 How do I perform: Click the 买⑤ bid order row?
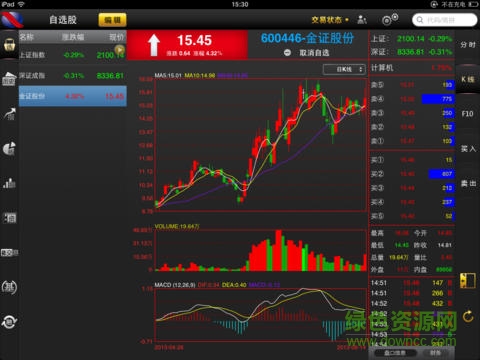(412, 216)
